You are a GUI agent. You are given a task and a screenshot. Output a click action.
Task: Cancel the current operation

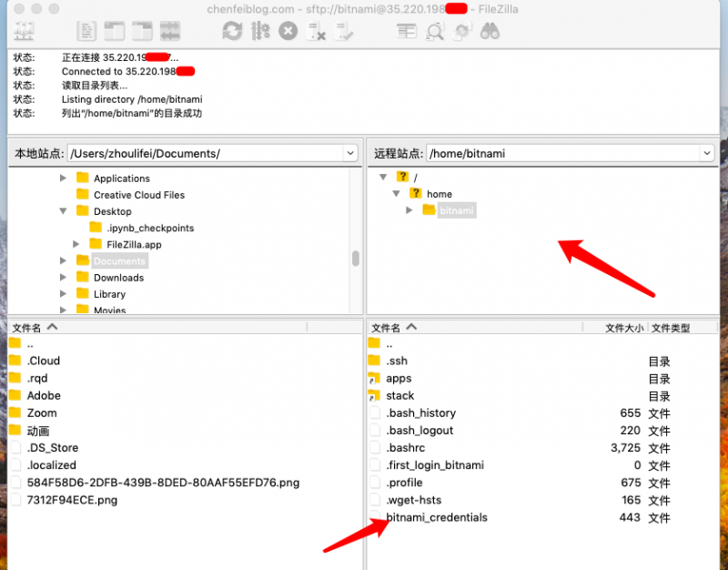(288, 32)
